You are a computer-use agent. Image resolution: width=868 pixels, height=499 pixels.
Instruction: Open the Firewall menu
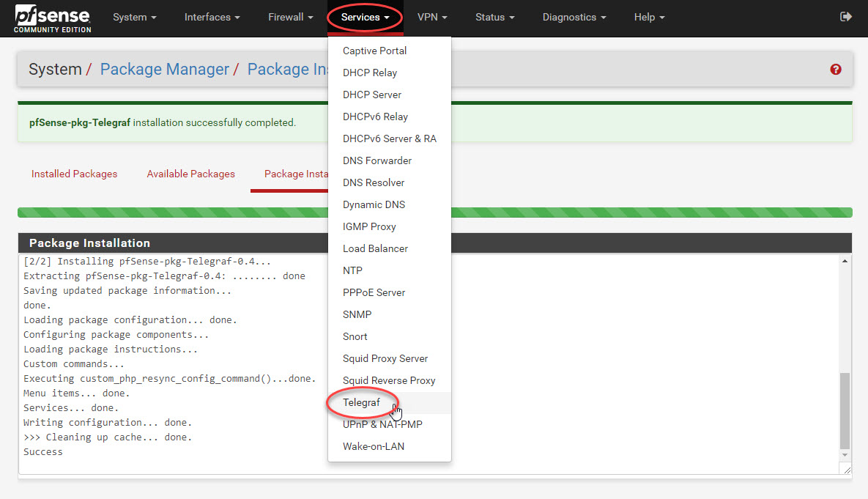pos(291,17)
